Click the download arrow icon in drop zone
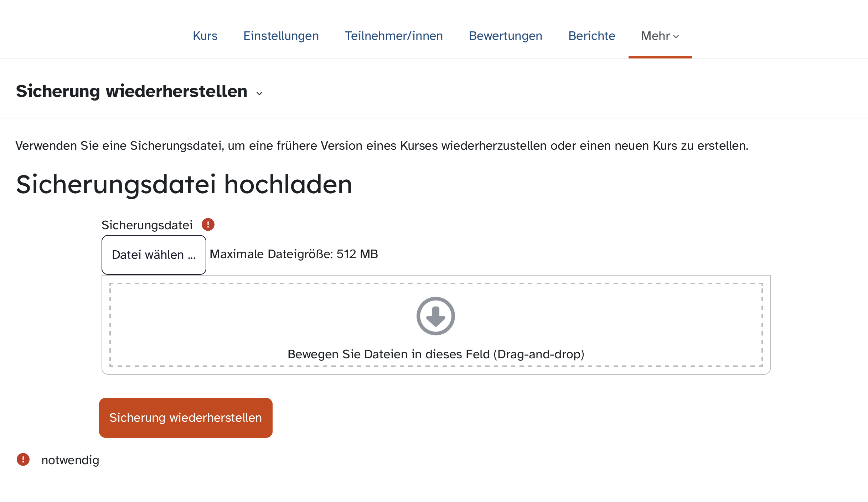The height and width of the screenshot is (502, 868). (435, 316)
